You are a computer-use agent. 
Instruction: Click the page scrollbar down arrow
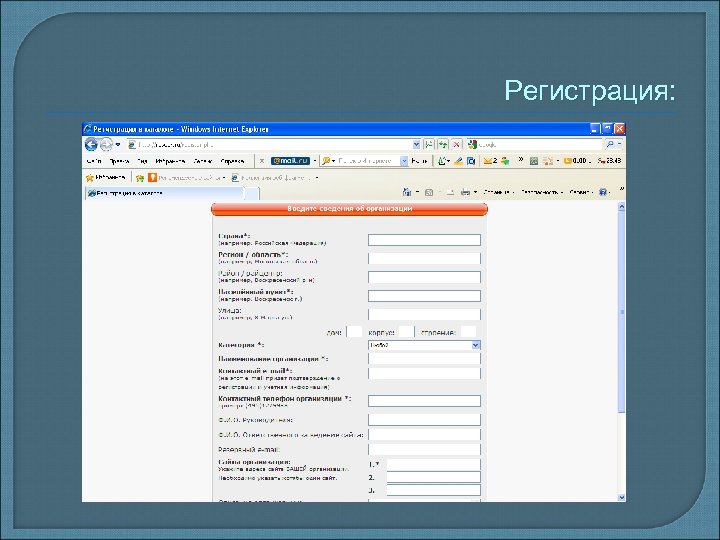(x=621, y=497)
